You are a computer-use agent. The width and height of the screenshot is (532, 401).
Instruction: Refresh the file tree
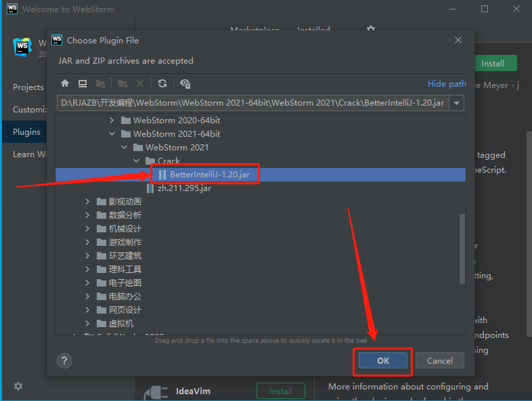[162, 83]
